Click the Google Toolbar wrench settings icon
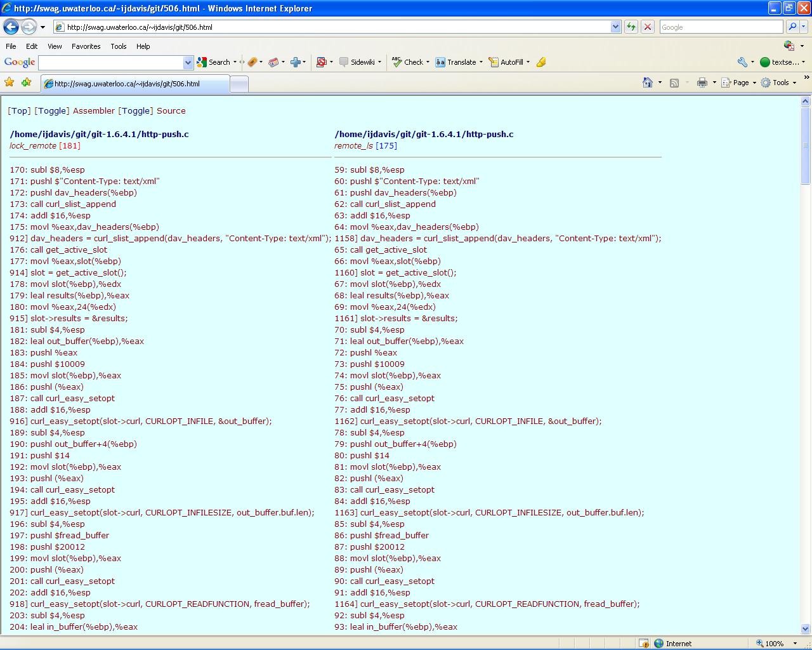The width and height of the screenshot is (812, 650). pyautogui.click(x=742, y=62)
